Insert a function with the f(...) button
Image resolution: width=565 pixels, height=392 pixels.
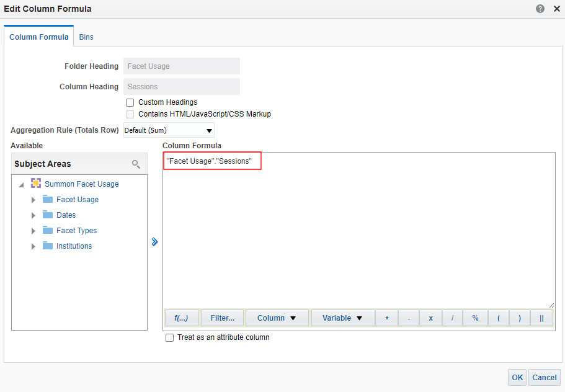pos(181,318)
